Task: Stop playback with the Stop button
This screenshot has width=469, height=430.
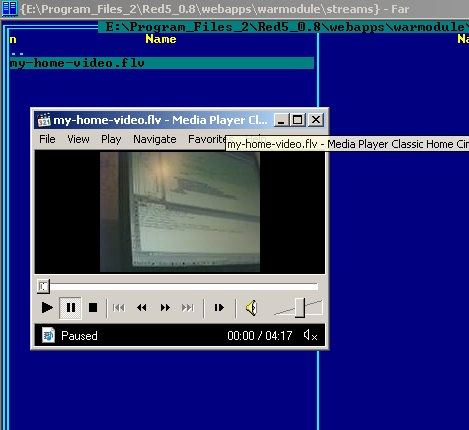Action: point(93,307)
